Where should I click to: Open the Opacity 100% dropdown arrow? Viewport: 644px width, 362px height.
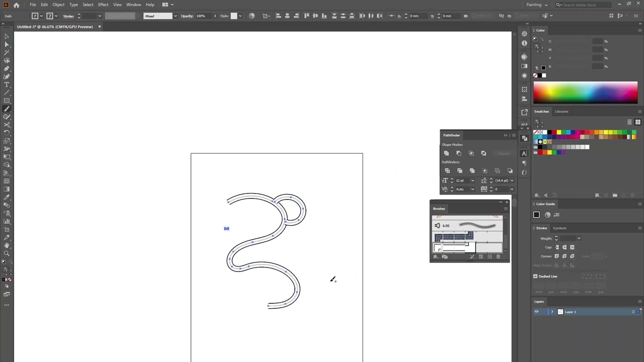point(215,16)
